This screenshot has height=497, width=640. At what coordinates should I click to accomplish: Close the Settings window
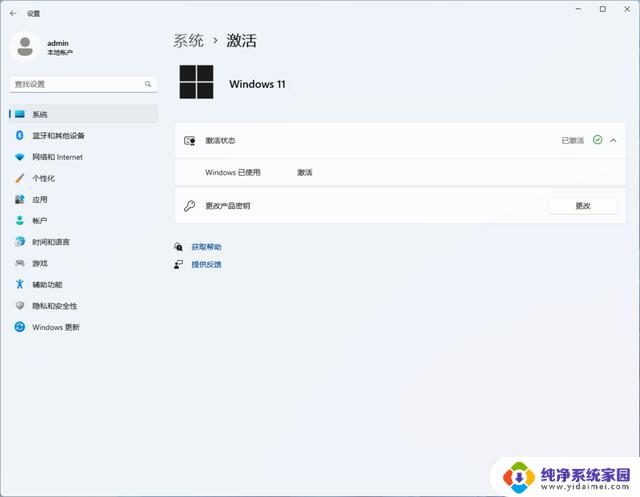[x=627, y=9]
